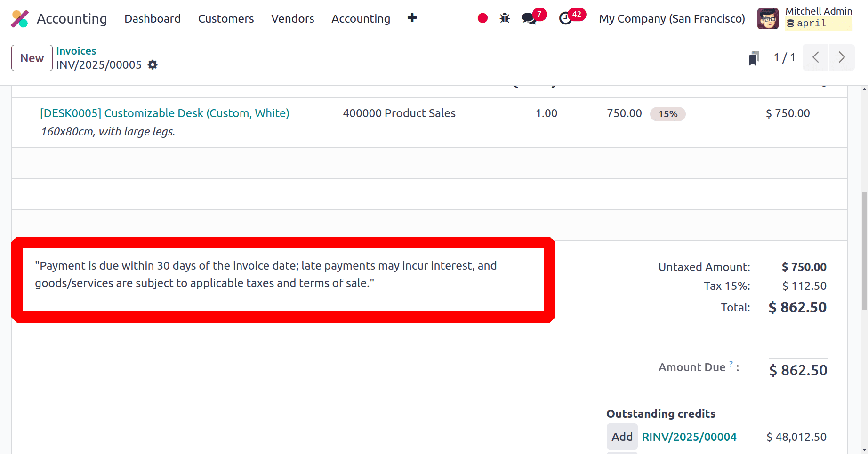Viewport: 868px width, 454px height.
Task: Add outstanding credit RINV/2025/00004
Action: tap(622, 437)
